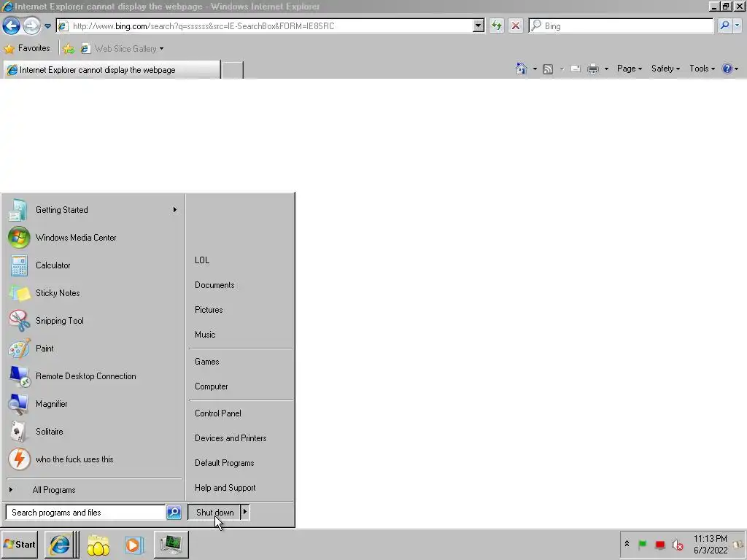
Task: Click the taskbar clock showing 11:13 PM
Action: point(711,544)
